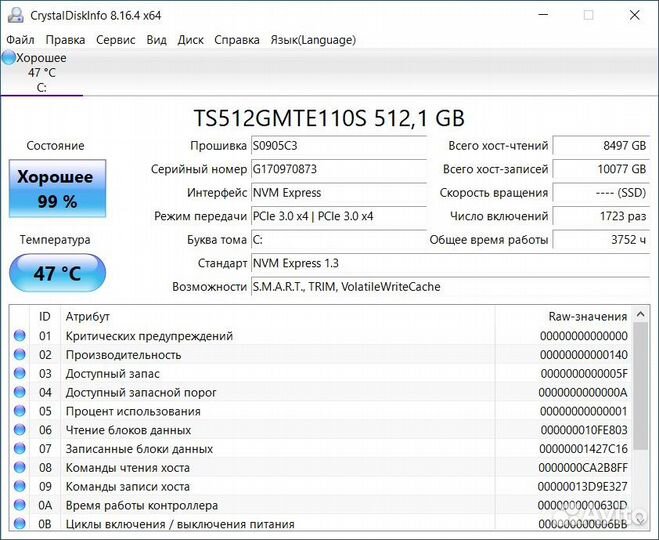The width and height of the screenshot is (659, 540).
Task: Click status orb for attribute 0B
Action: coord(19,524)
